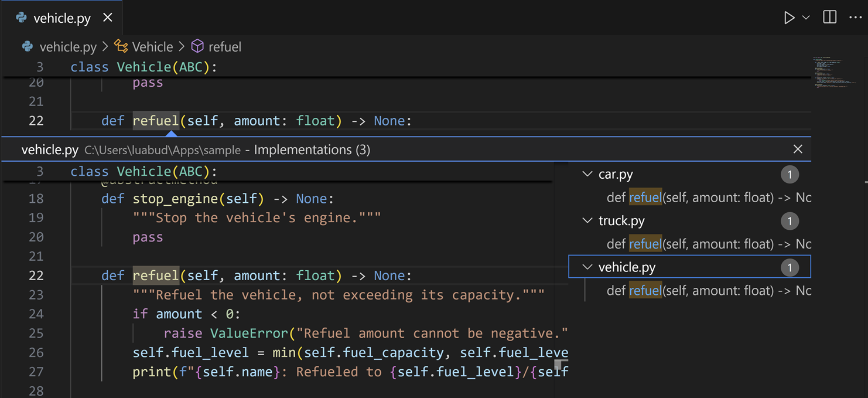The image size is (868, 398).
Task: Collapse the vehicle.py results group
Action: (x=587, y=267)
